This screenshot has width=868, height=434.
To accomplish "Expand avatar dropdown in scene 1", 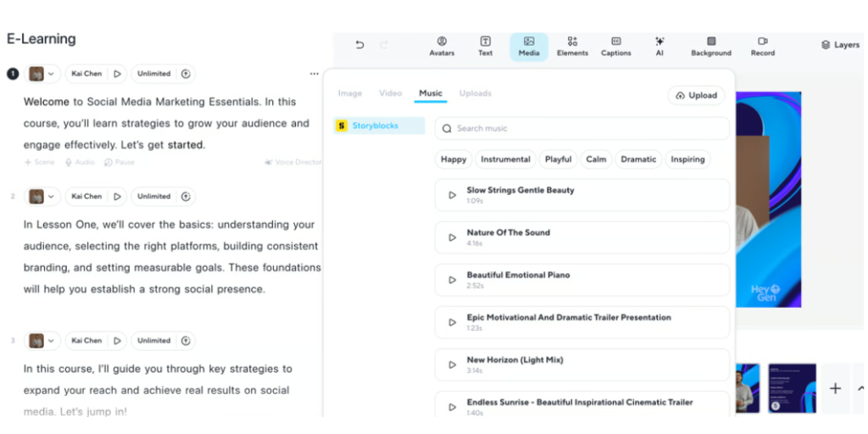I will (51, 74).
